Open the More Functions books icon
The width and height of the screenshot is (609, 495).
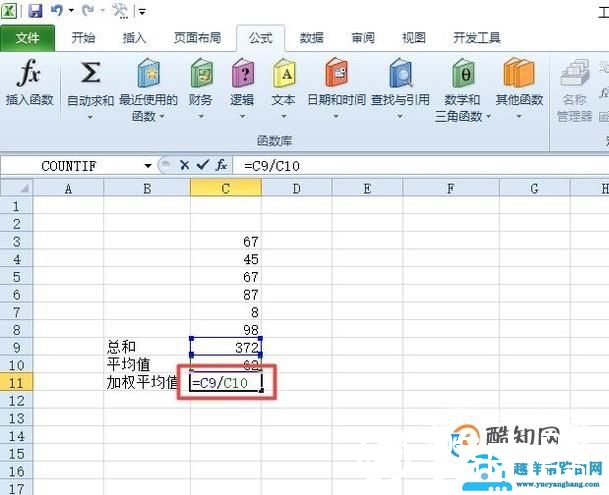pos(519,73)
